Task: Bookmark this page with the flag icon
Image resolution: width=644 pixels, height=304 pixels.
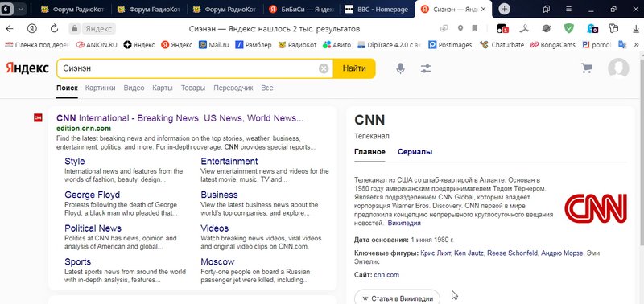Action: click(474, 28)
